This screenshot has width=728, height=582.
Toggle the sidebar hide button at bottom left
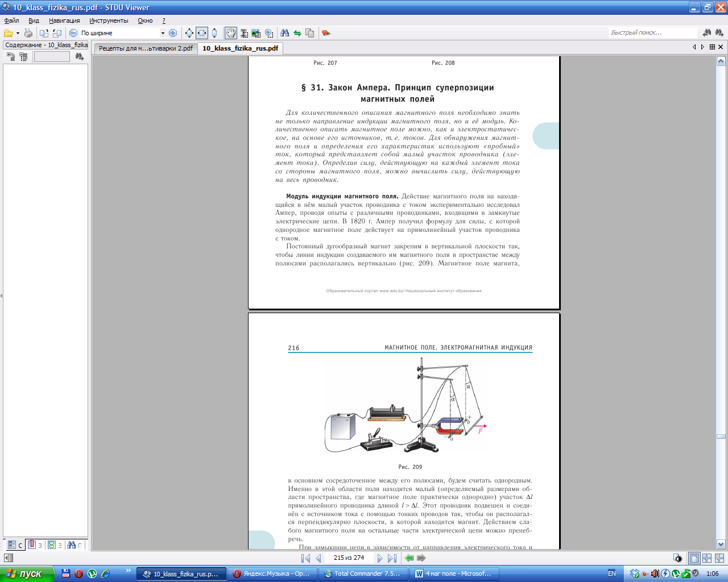click(8, 558)
